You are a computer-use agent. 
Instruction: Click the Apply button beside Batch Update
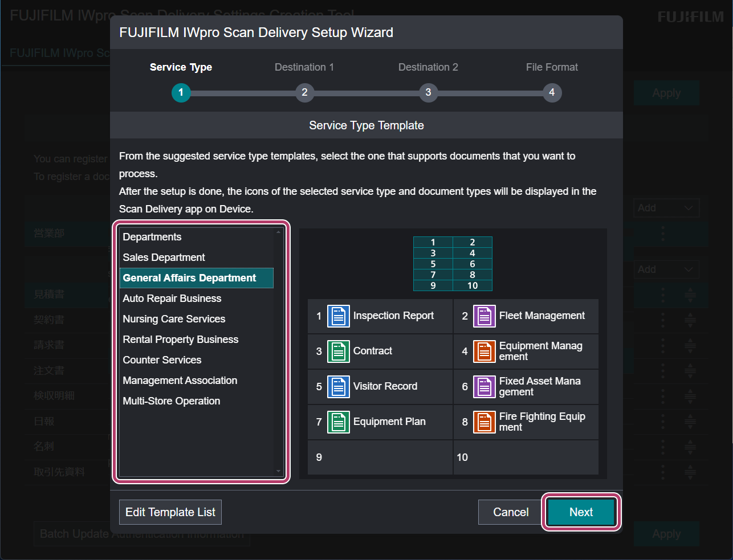666,534
